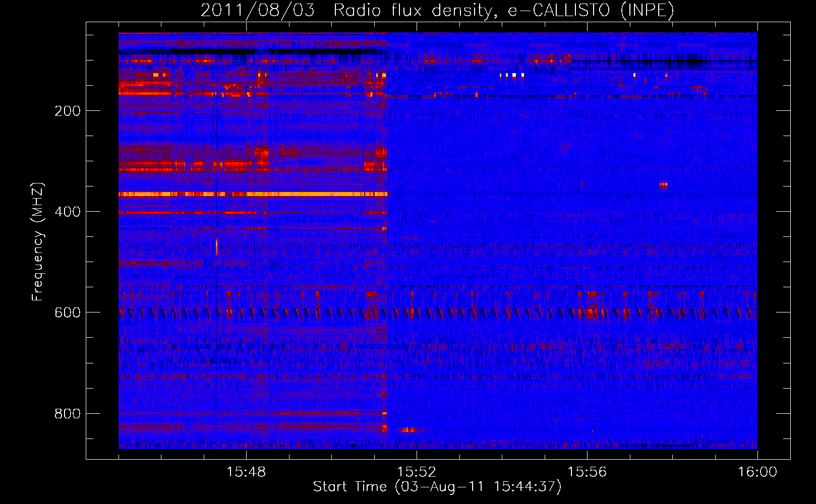The width and height of the screenshot is (816, 504).
Task: Click the 15:52 time tick label
Action: tap(417, 472)
